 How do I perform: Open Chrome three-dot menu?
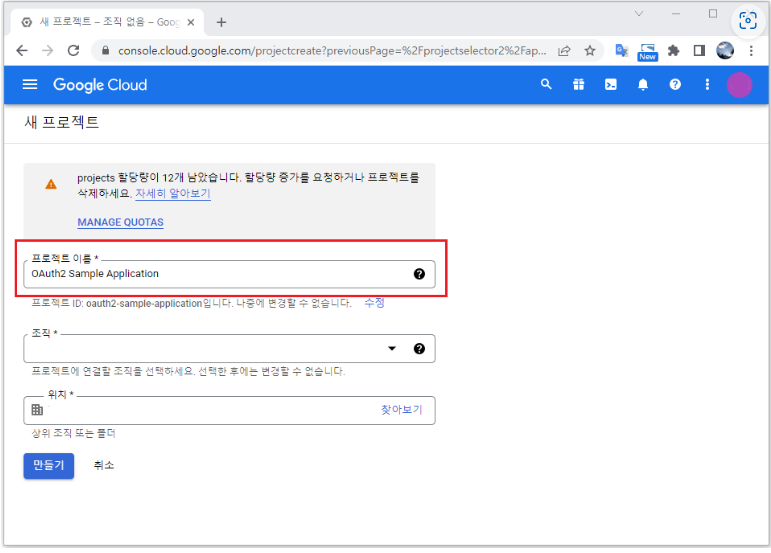(x=751, y=51)
